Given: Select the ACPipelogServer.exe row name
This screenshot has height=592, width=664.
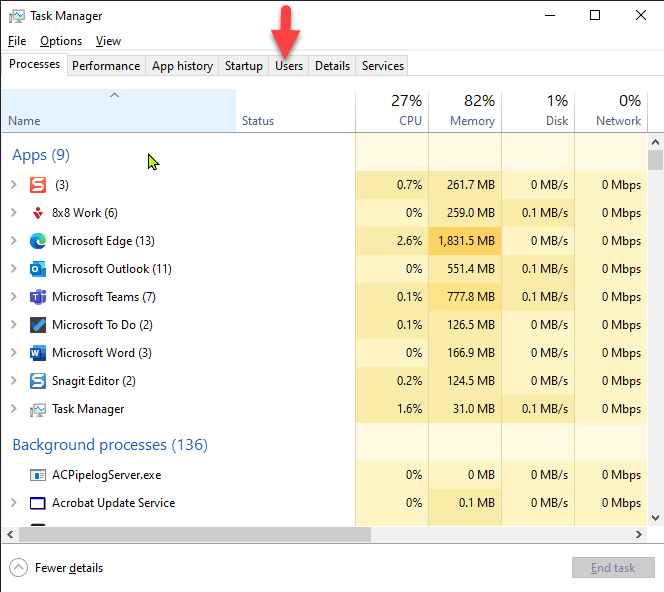Looking at the screenshot, I should click(107, 475).
